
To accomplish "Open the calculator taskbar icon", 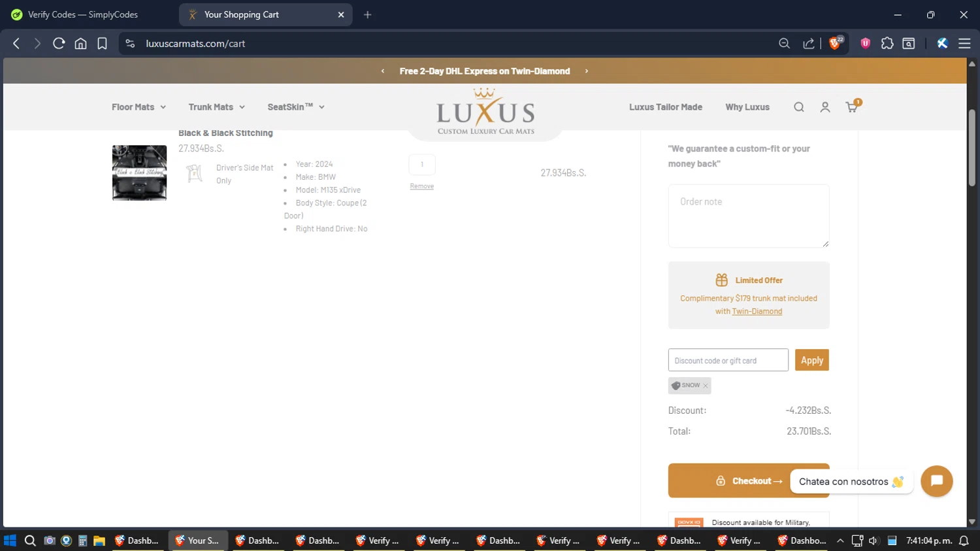I will tap(82, 541).
